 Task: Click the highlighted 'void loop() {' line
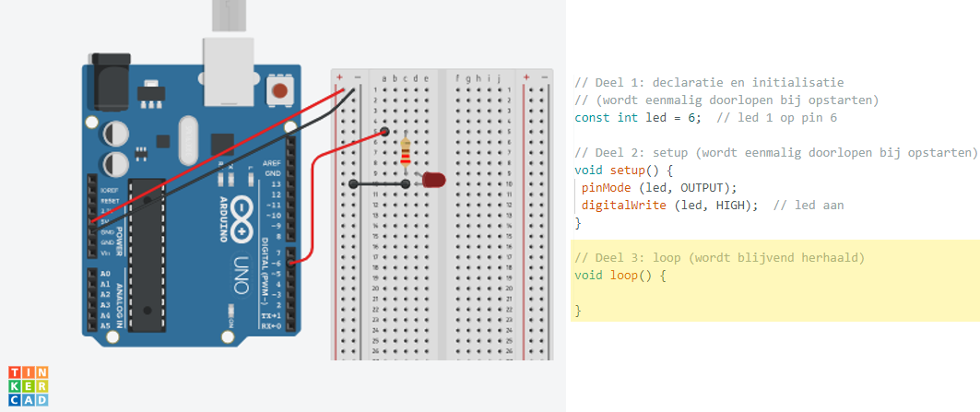point(620,275)
